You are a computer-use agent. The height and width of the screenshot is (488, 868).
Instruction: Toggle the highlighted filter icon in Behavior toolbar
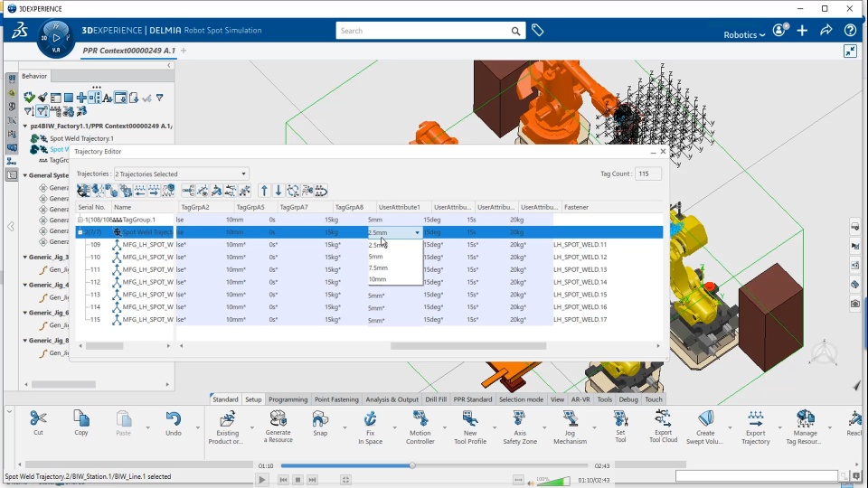click(42, 111)
